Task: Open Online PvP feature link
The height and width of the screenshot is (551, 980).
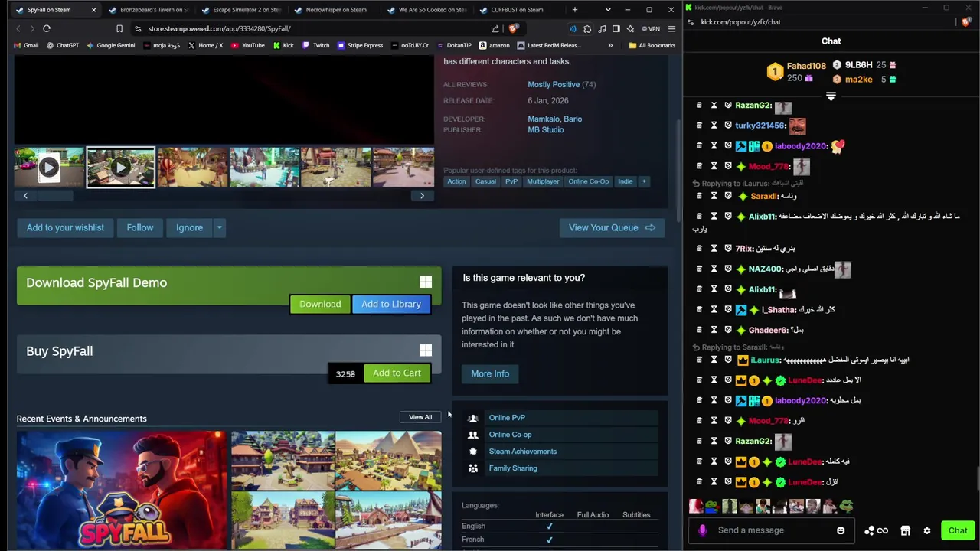Action: coord(507,418)
